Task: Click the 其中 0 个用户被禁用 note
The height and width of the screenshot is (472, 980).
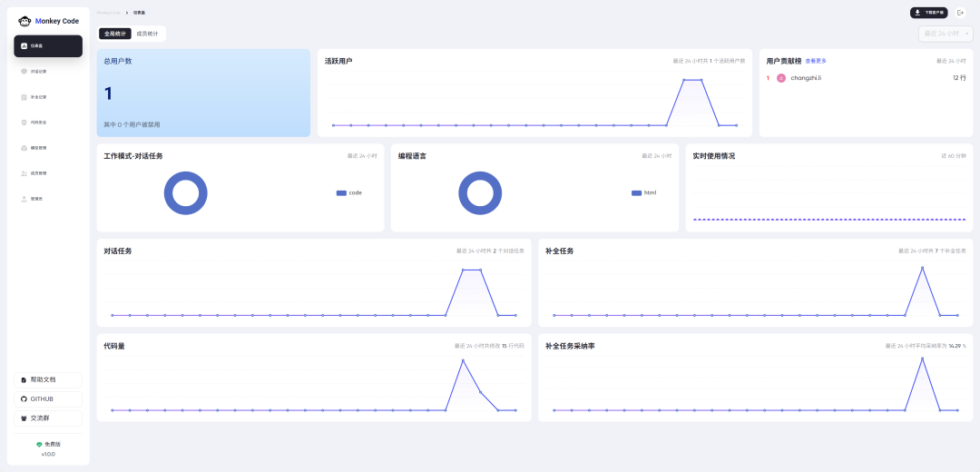Action: (132, 125)
